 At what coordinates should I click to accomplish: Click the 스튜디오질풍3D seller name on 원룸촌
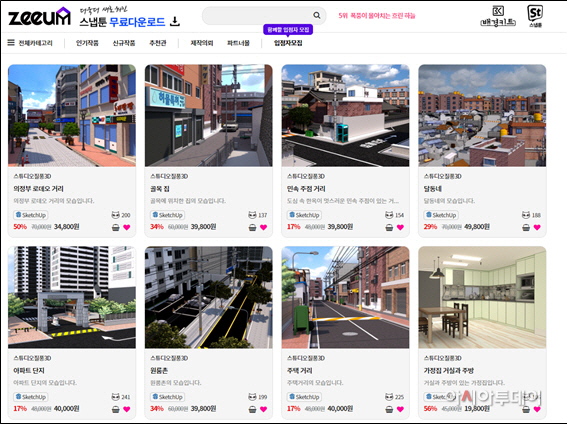pos(169,358)
